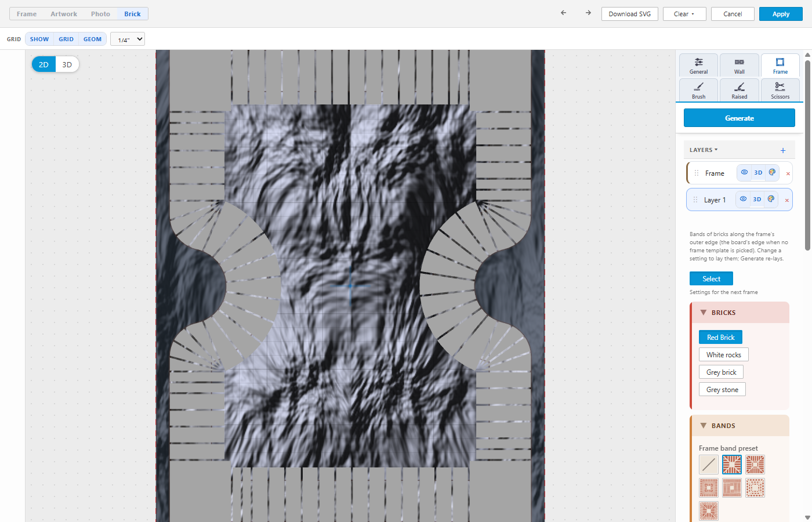Viewport: 812px width, 522px height.
Task: Toggle the GEOM grid option
Action: (x=93, y=39)
